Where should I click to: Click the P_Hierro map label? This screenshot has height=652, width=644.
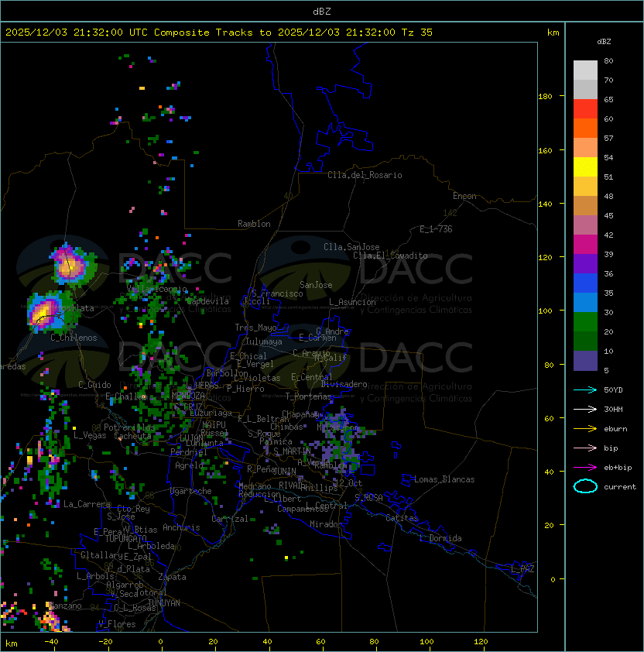(245, 389)
